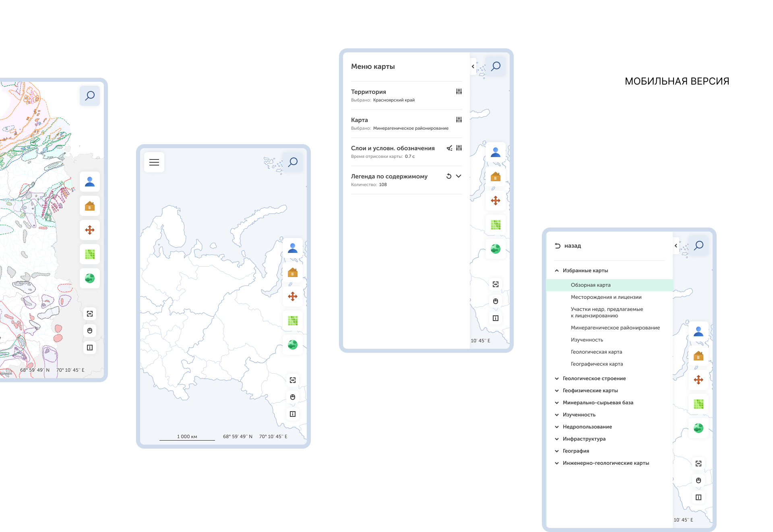Click the green globe icon in the hamburger-menu map
Screen dimensions: 773x532
(293, 345)
